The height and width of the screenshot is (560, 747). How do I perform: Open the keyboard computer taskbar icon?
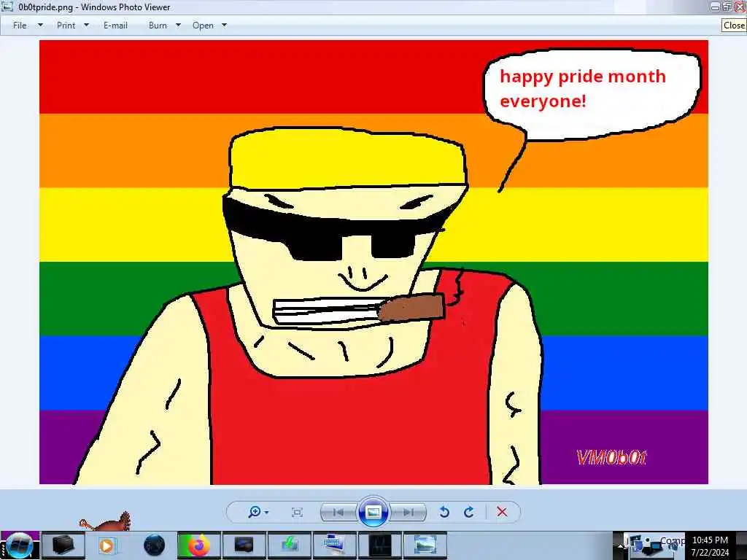tap(334, 545)
